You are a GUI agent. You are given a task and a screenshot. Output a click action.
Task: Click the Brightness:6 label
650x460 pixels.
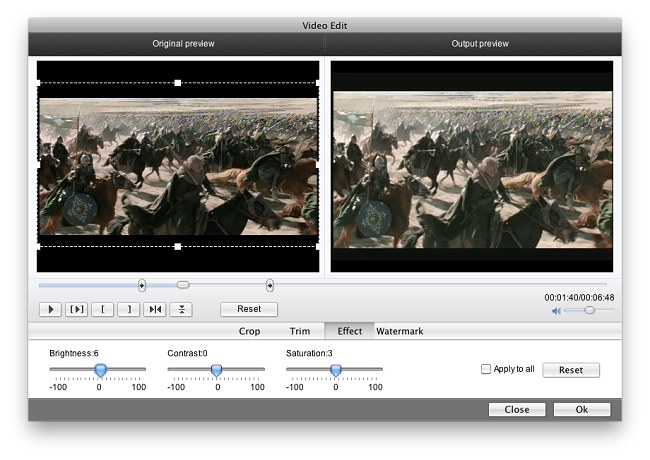[74, 353]
